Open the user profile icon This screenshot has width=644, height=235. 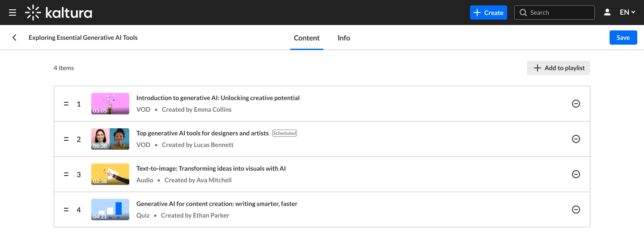point(607,13)
